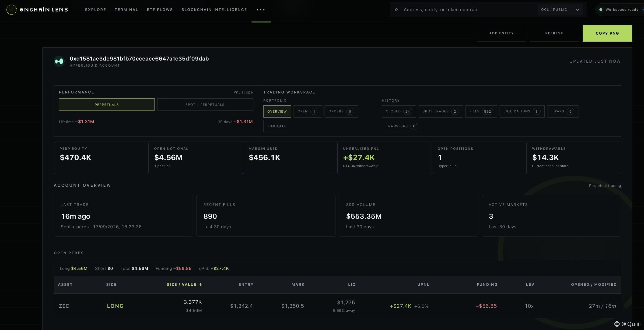
Task: Click the Onchain Lens logo icon
Action: point(11,10)
